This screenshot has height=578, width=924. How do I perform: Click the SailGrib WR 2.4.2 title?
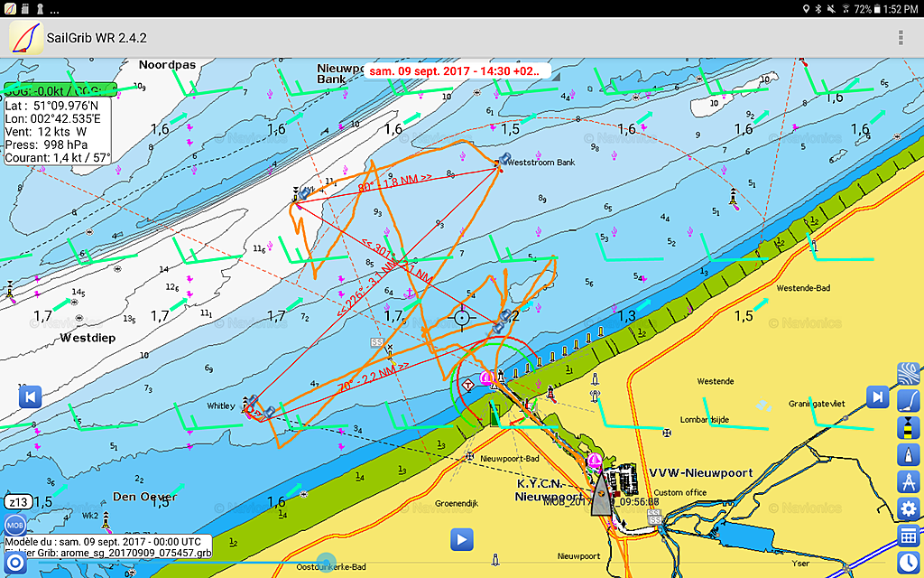96,38
